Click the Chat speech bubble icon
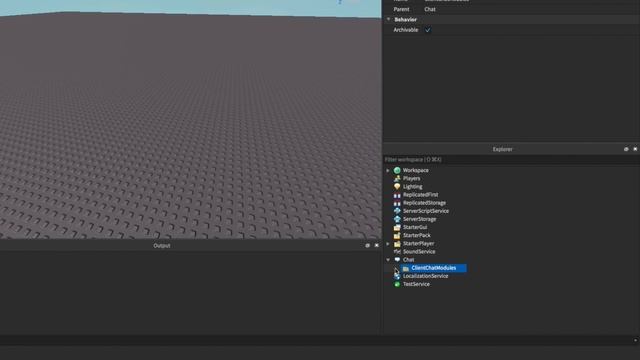Image resolution: width=640 pixels, height=360 pixels. tap(397, 260)
